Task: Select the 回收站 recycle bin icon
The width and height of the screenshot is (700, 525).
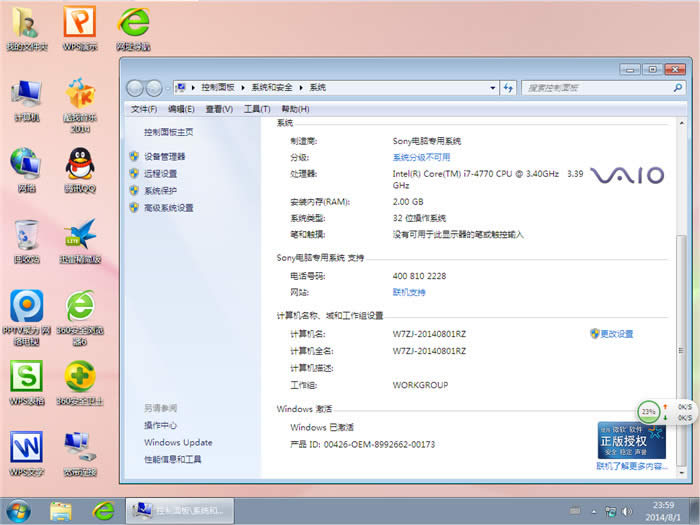Action: [x=27, y=236]
